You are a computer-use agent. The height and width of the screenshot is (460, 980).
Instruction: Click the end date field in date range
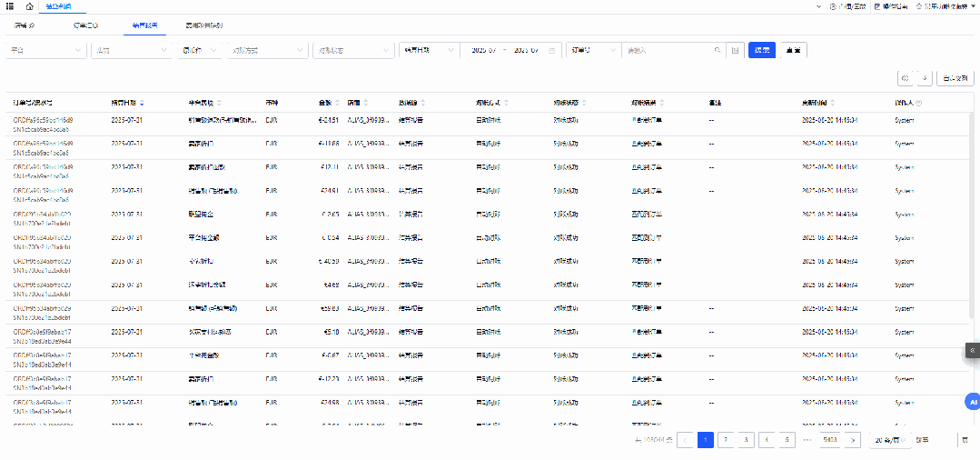(526, 51)
